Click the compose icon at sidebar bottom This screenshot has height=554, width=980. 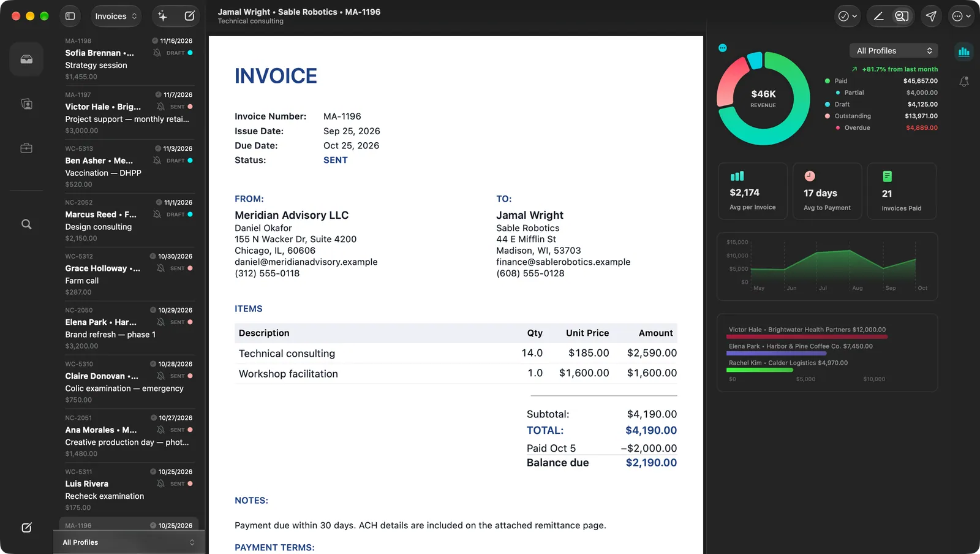tap(26, 528)
